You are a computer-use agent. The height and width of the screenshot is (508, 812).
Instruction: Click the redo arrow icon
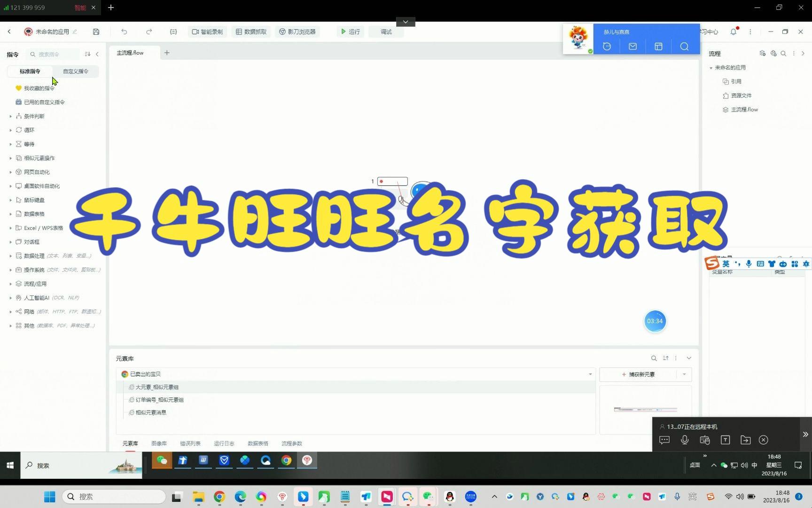click(x=149, y=32)
